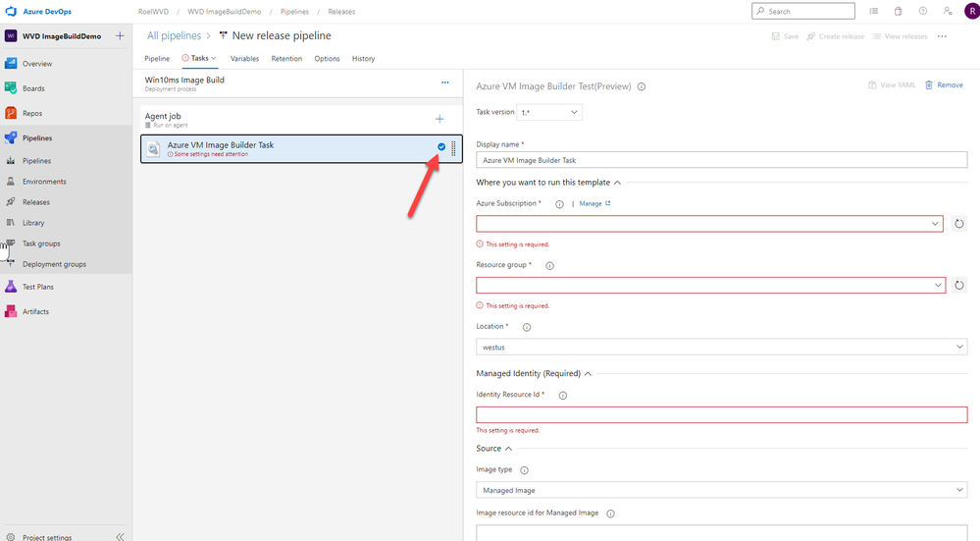Click the Image resource id input field
The height and width of the screenshot is (541, 980).
722,533
